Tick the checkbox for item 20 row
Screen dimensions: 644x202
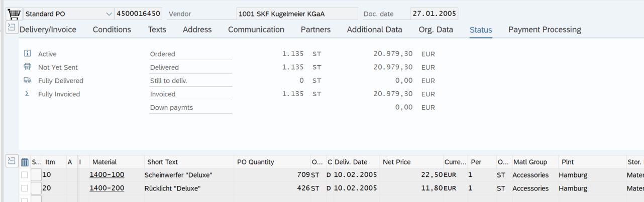coord(25,188)
